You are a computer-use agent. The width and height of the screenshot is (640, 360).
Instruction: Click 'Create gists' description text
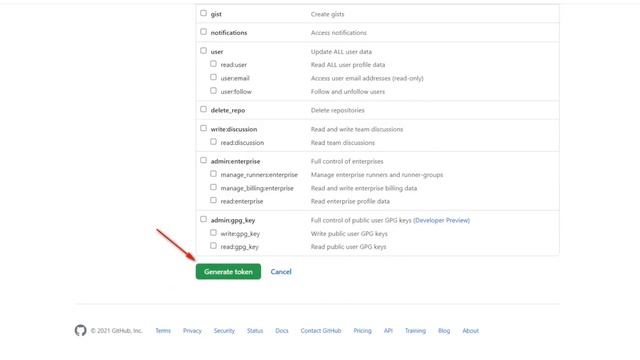point(327,14)
